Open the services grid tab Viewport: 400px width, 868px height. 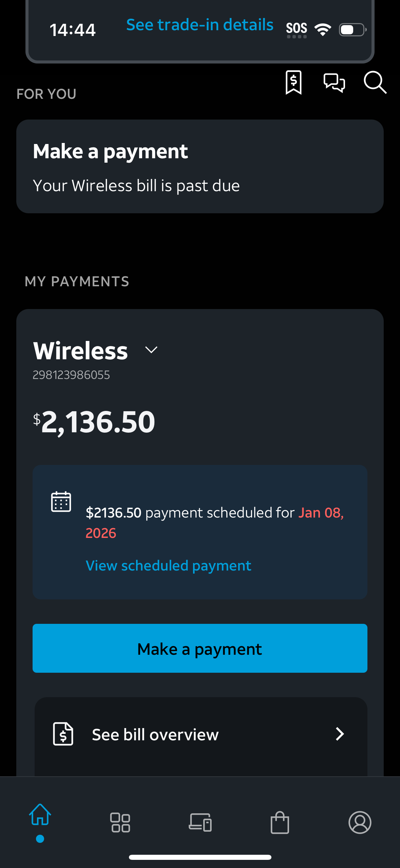120,822
